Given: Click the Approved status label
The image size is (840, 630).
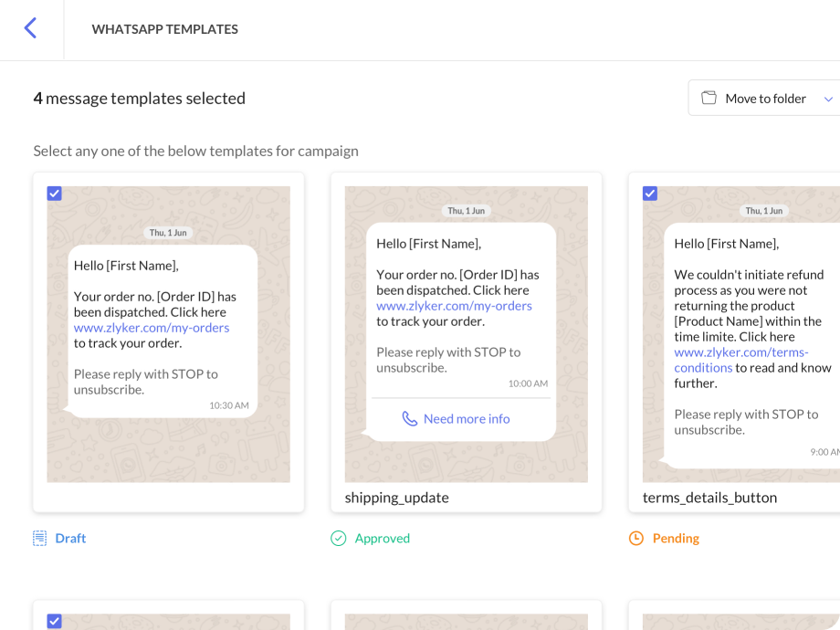Looking at the screenshot, I should click(x=382, y=539).
